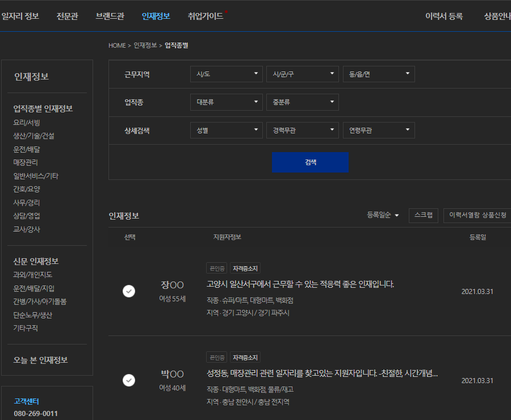Image resolution: width=511 pixels, height=420 pixels.
Task: Open the 중분류 subcategory dropdown
Action: (302, 102)
